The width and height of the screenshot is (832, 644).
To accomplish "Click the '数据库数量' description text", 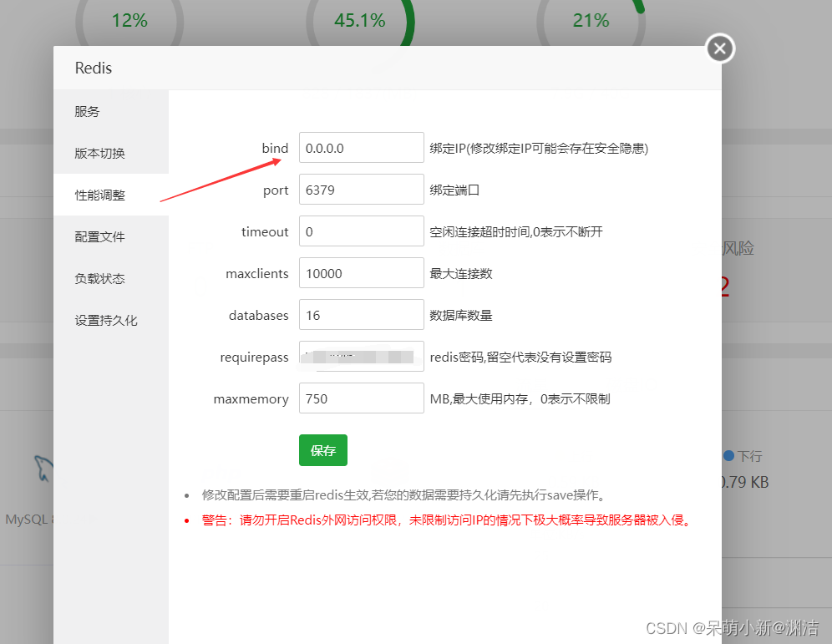I will (x=461, y=316).
